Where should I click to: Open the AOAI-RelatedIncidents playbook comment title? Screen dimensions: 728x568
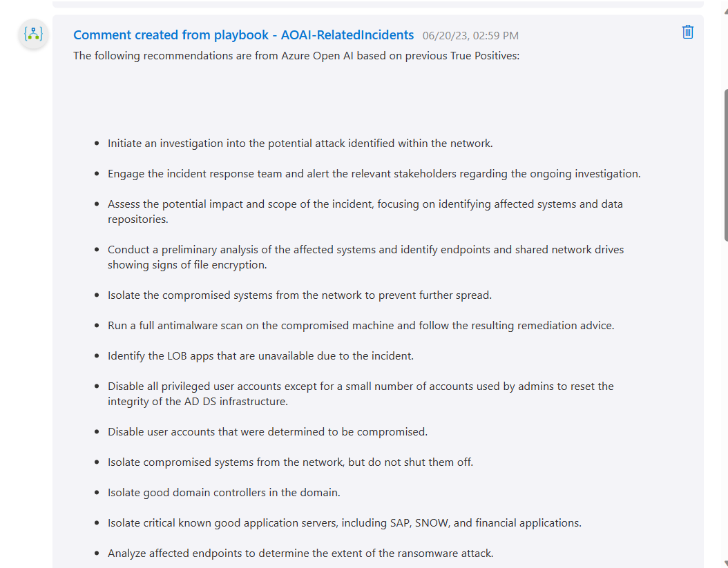[x=243, y=35]
